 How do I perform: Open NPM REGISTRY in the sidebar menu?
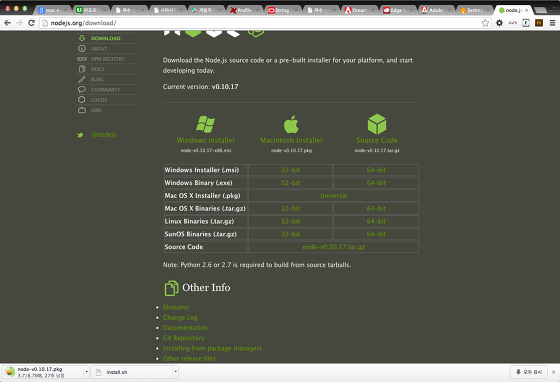108,59
